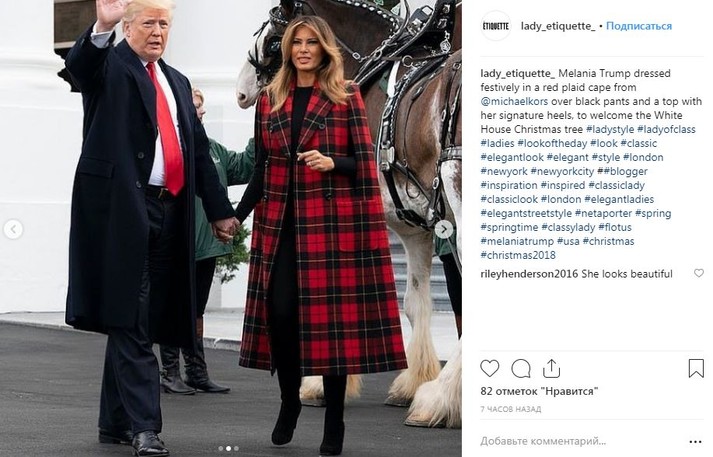713x457 pixels.
Task: Open @michaelkors mention link
Action: pos(514,101)
